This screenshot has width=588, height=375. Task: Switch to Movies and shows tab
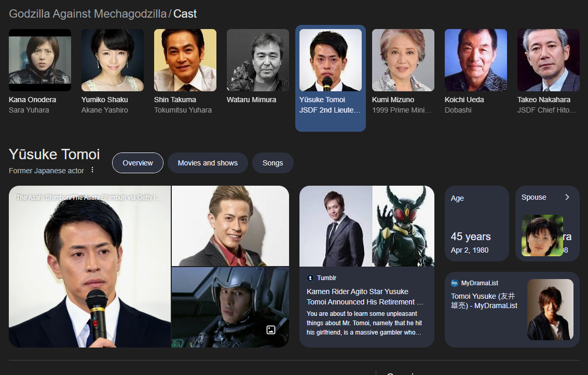(x=208, y=163)
